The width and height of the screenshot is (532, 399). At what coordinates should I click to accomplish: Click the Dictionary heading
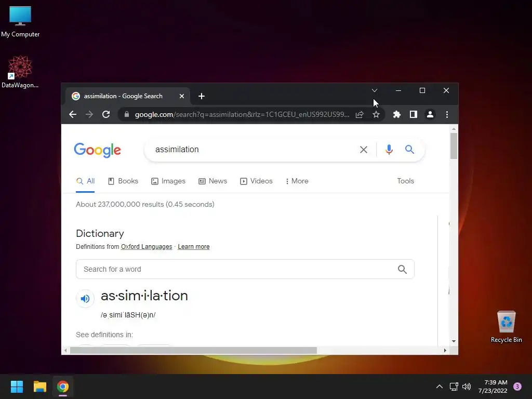pyautogui.click(x=100, y=233)
